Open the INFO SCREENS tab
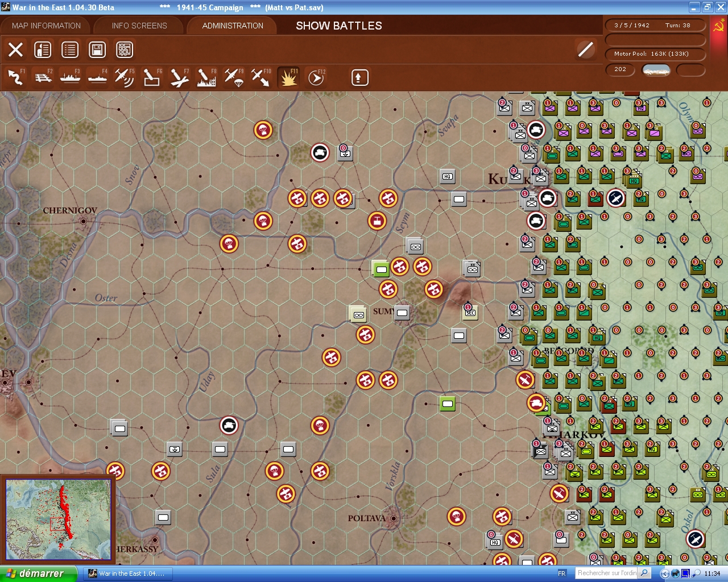 [139, 26]
